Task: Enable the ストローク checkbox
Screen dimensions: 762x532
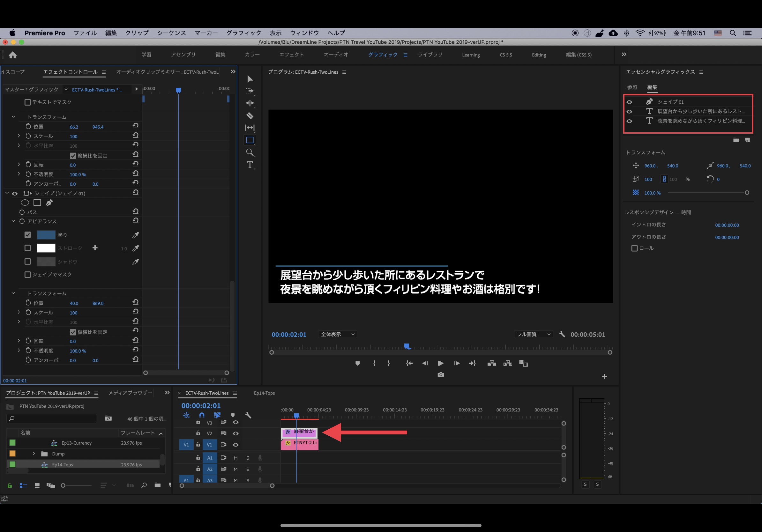Action: 28,248
